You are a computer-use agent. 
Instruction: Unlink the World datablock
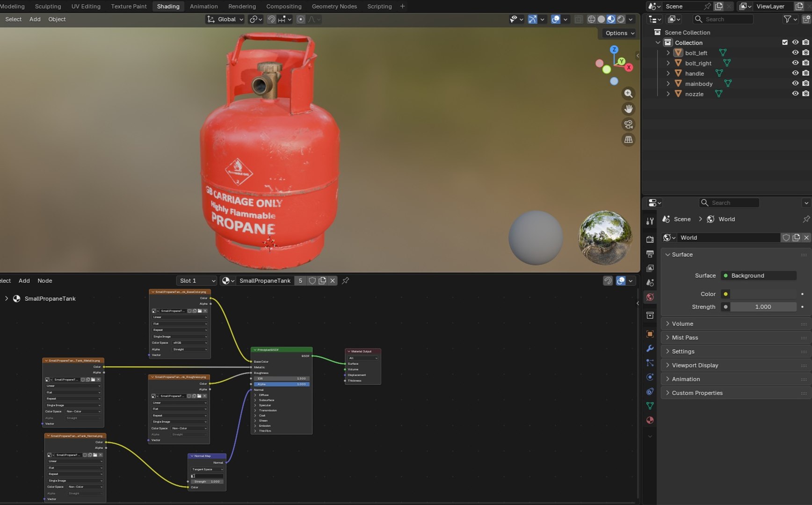[806, 238]
